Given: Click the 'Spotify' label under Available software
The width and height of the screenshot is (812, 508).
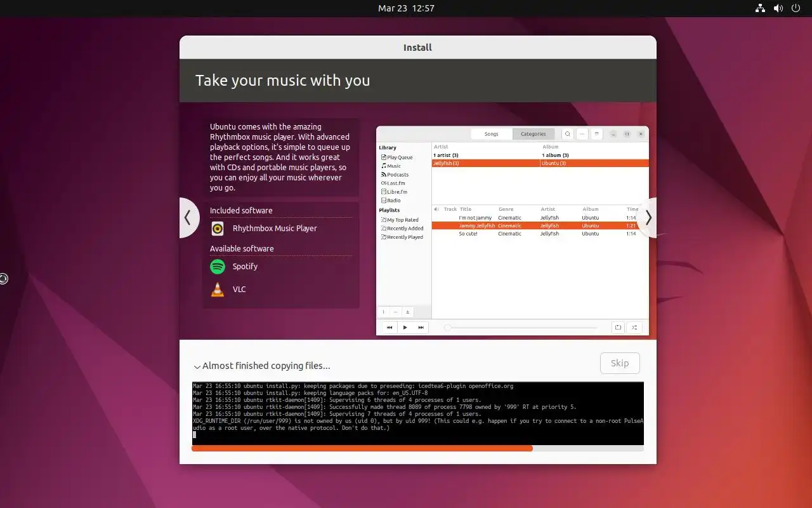Looking at the screenshot, I should coord(245,267).
